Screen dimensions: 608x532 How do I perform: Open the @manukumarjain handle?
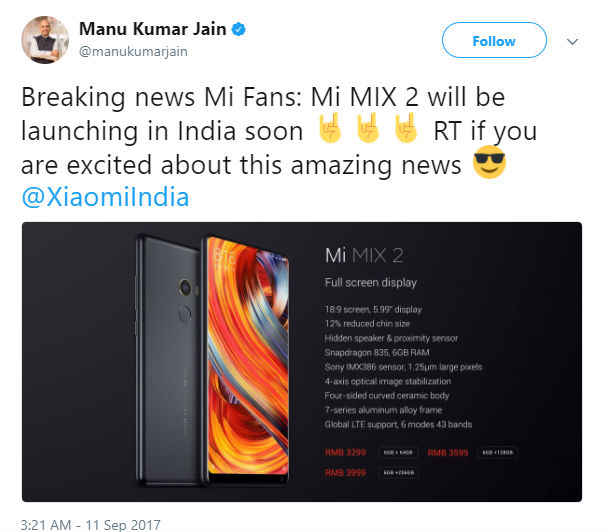coord(133,51)
